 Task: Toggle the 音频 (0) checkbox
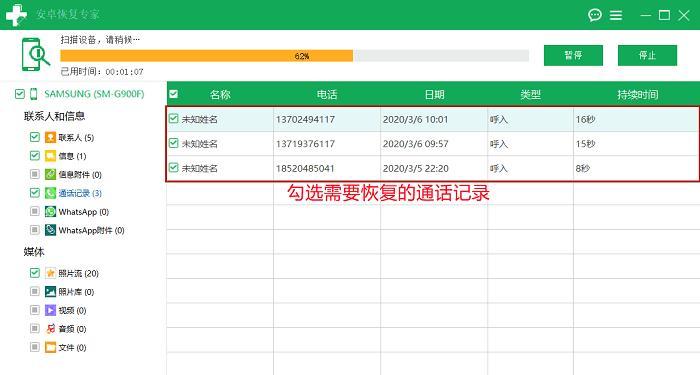point(34,328)
